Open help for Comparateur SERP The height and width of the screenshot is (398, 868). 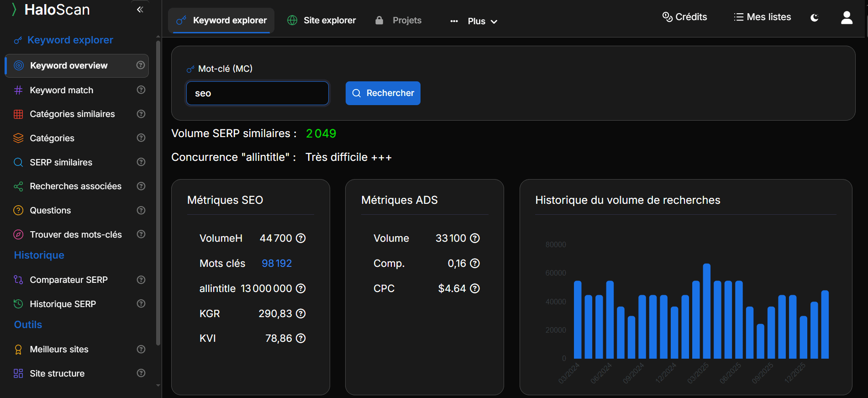click(x=141, y=280)
